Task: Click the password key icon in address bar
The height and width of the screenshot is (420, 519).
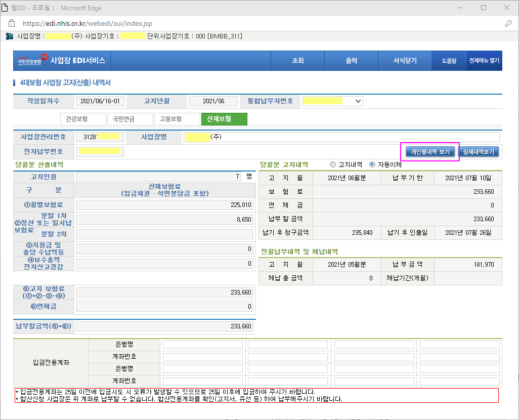Action: (508, 23)
